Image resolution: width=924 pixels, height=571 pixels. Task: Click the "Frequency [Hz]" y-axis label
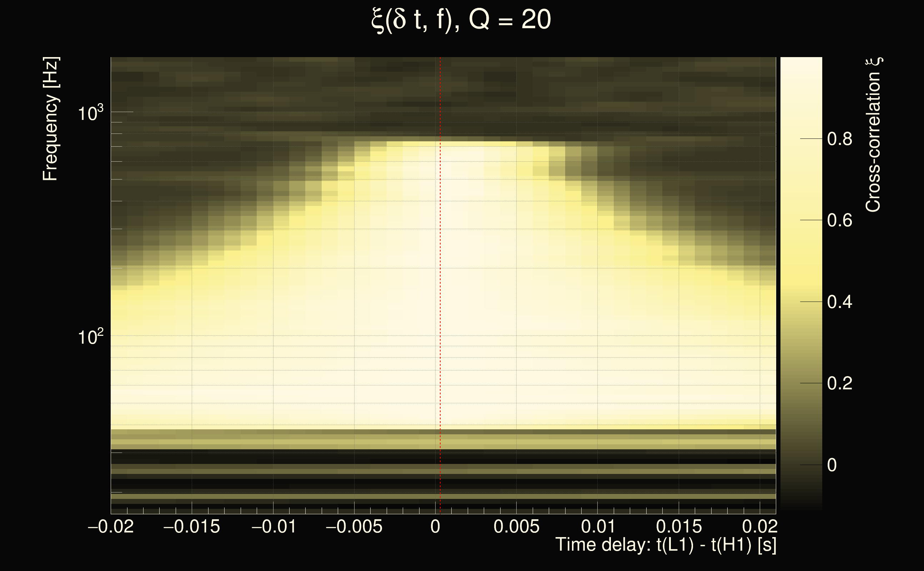(x=50, y=119)
